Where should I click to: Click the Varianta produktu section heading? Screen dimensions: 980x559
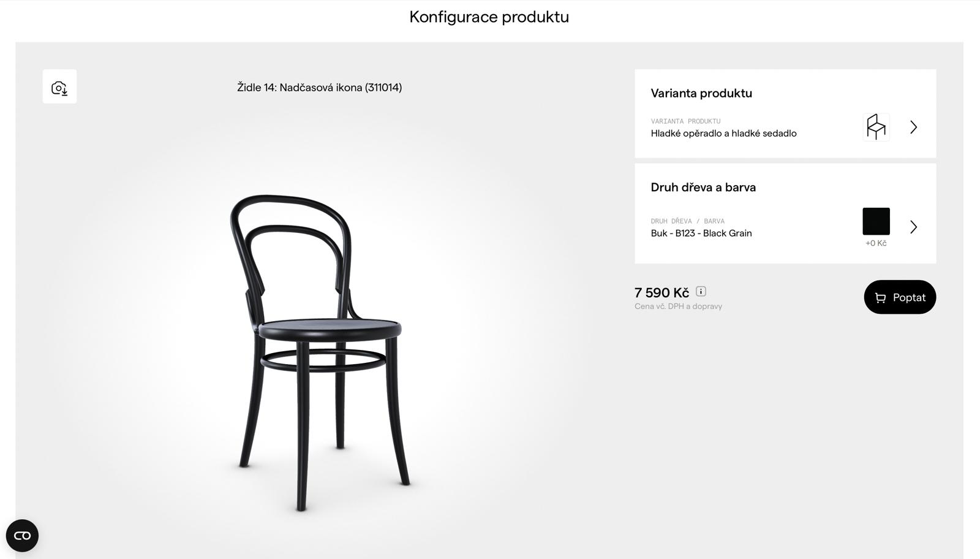pos(701,93)
